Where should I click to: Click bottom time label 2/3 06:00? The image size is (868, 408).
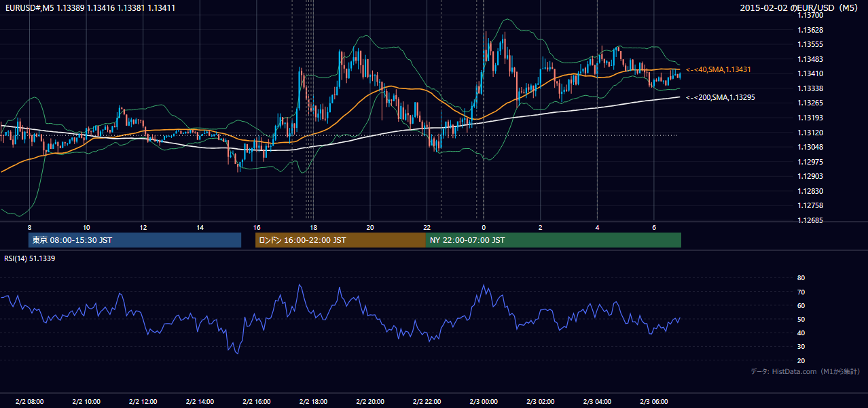click(653, 401)
